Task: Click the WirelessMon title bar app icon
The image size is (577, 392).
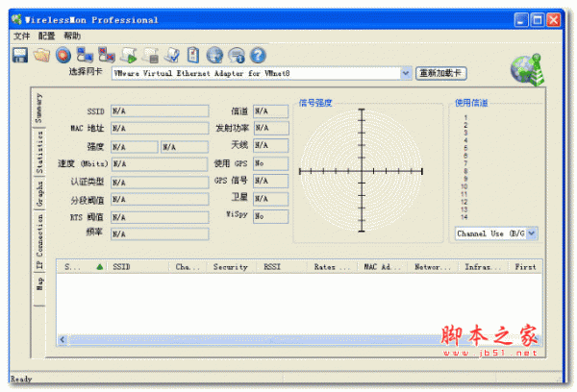Action: 16,19
